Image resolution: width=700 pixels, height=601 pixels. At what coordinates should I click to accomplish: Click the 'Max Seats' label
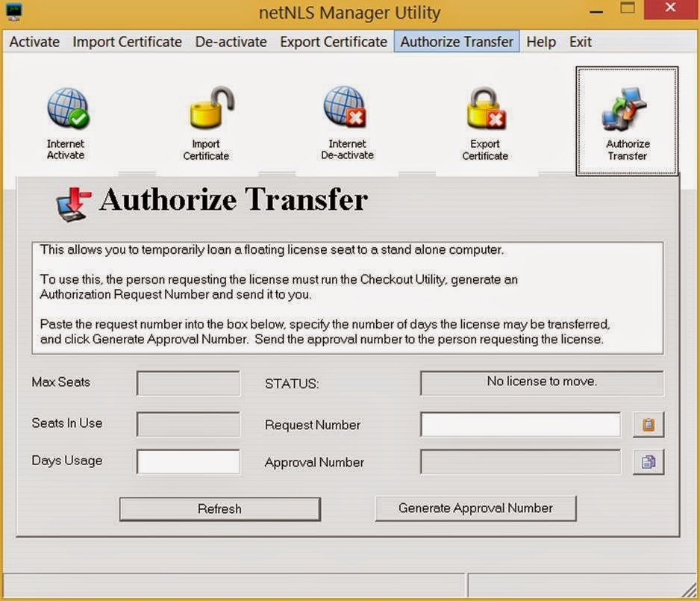60,382
